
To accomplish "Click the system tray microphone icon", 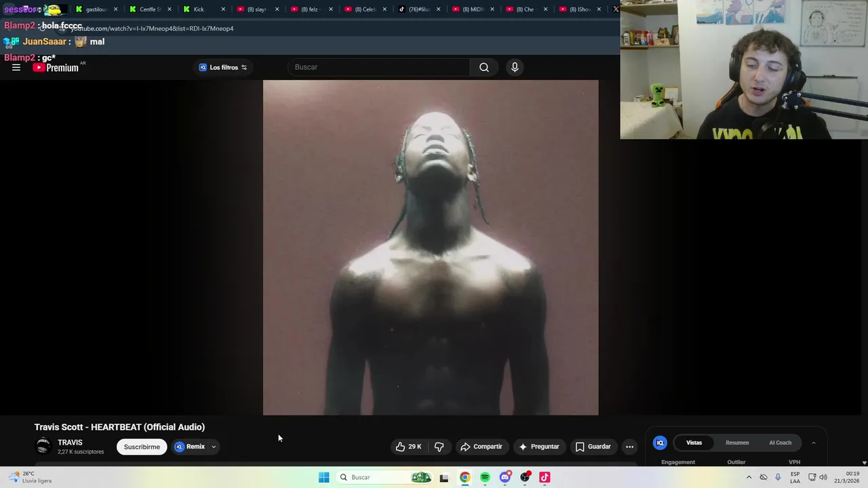I will click(x=778, y=477).
